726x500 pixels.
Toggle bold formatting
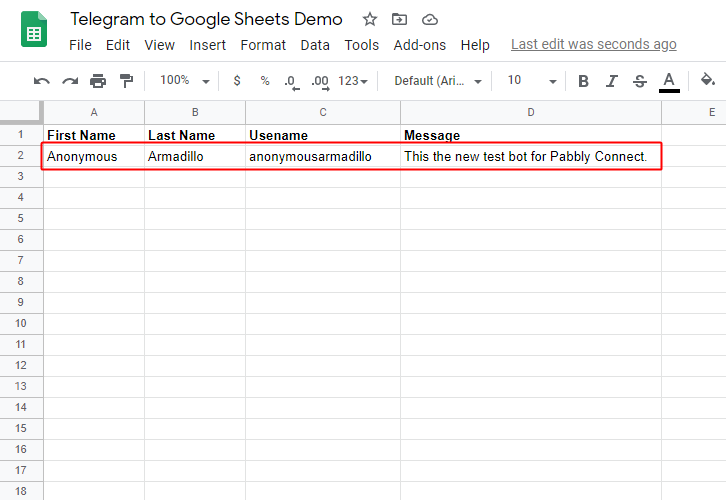click(583, 81)
